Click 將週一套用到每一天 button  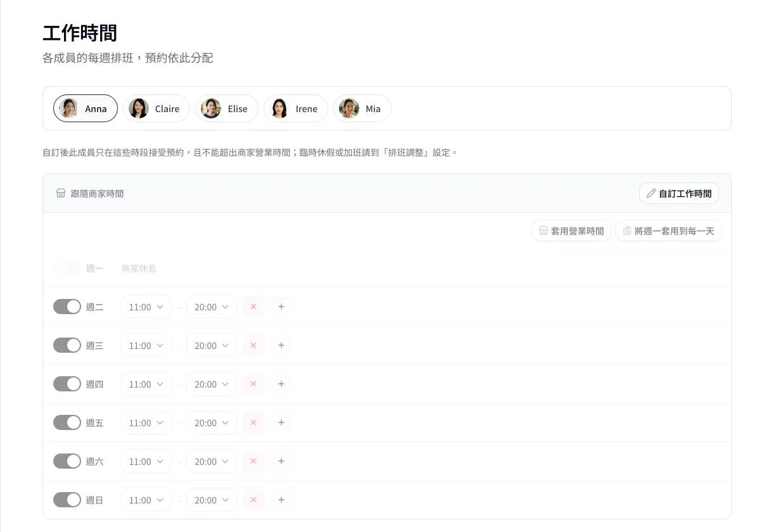pos(668,231)
